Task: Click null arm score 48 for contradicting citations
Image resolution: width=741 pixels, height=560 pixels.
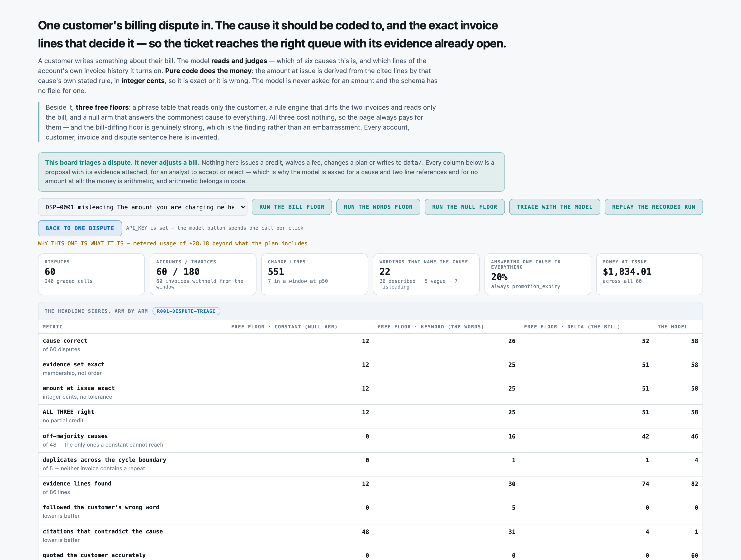Action: [366, 532]
